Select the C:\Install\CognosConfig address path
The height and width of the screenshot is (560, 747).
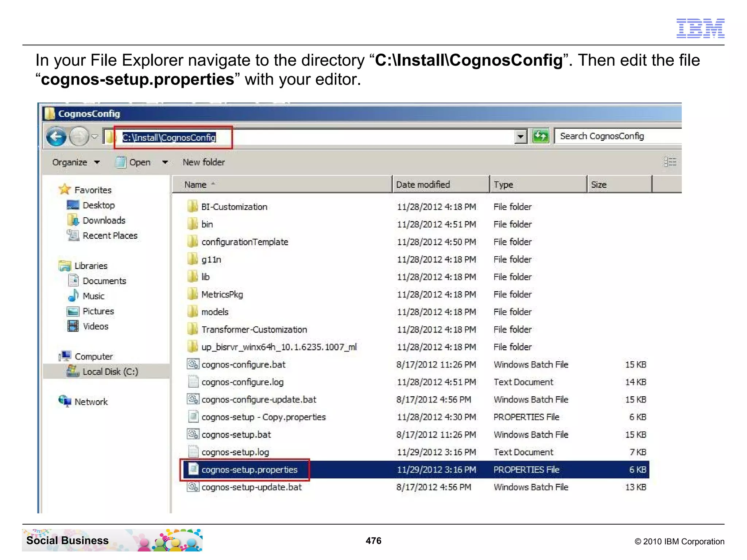(x=169, y=137)
